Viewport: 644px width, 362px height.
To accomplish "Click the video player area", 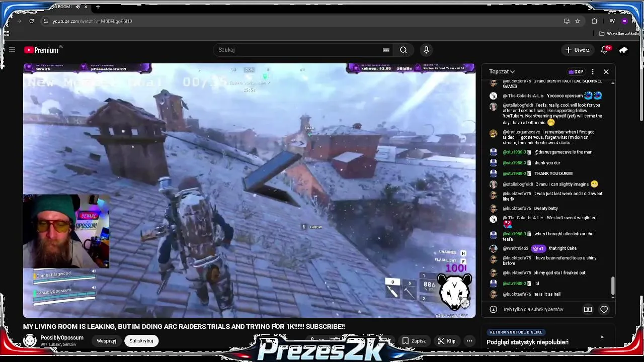I will [x=249, y=191].
